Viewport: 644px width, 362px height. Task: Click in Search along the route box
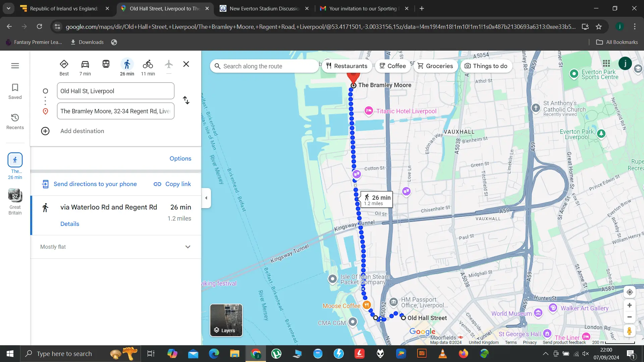tap(264, 66)
